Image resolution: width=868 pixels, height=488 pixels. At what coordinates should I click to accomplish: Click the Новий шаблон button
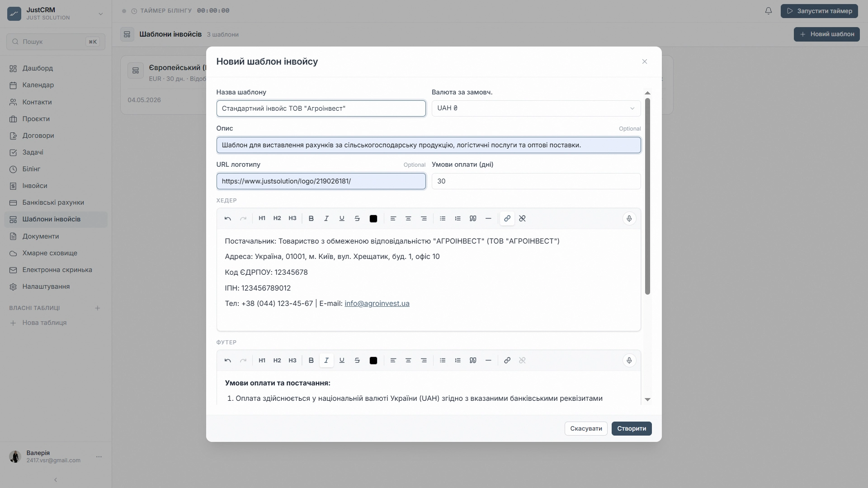click(827, 34)
